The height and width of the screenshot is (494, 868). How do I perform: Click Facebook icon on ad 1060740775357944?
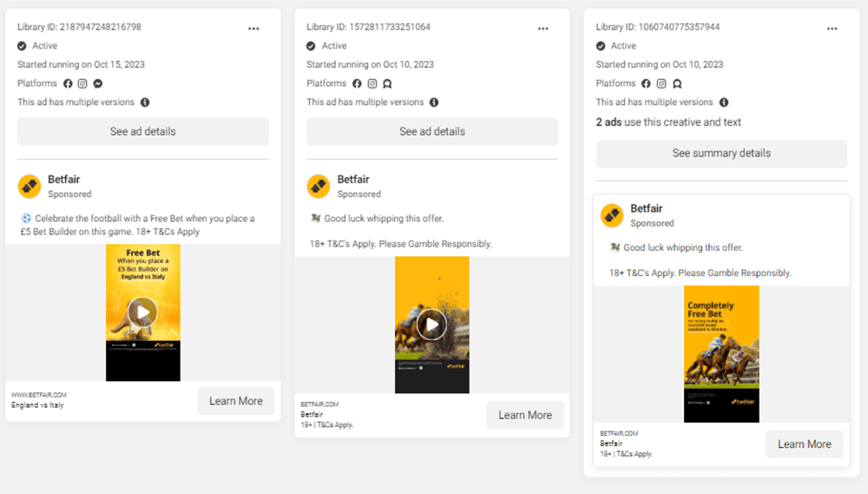(x=646, y=83)
